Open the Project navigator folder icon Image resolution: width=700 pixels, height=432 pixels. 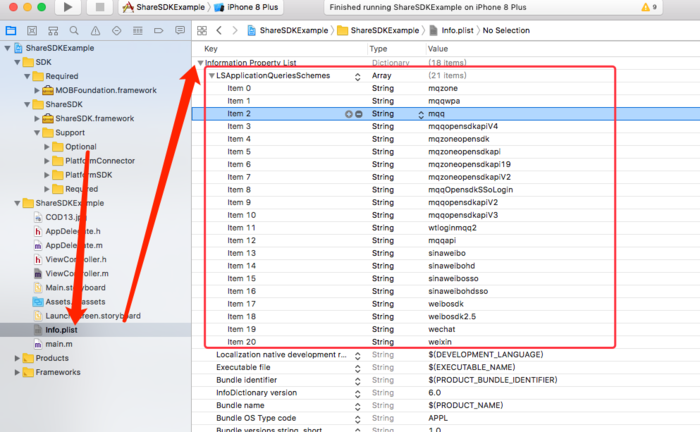(11, 30)
